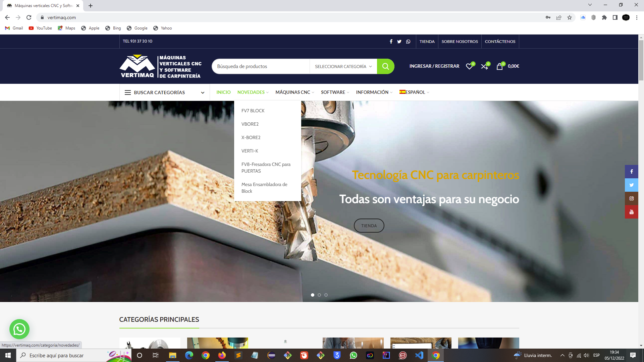The image size is (644, 362).
Task: Open the saved passwords key icon
Action: [x=548, y=17]
